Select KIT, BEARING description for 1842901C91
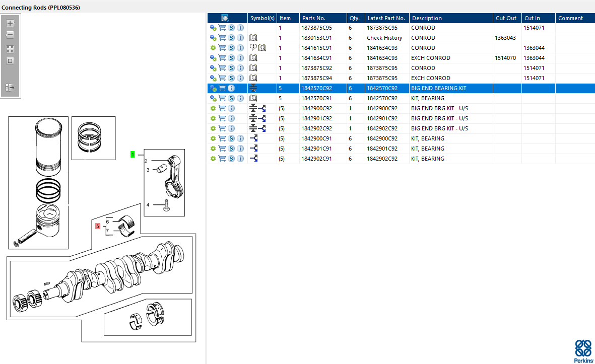Image resolution: width=595 pixels, height=364 pixels. click(x=428, y=149)
